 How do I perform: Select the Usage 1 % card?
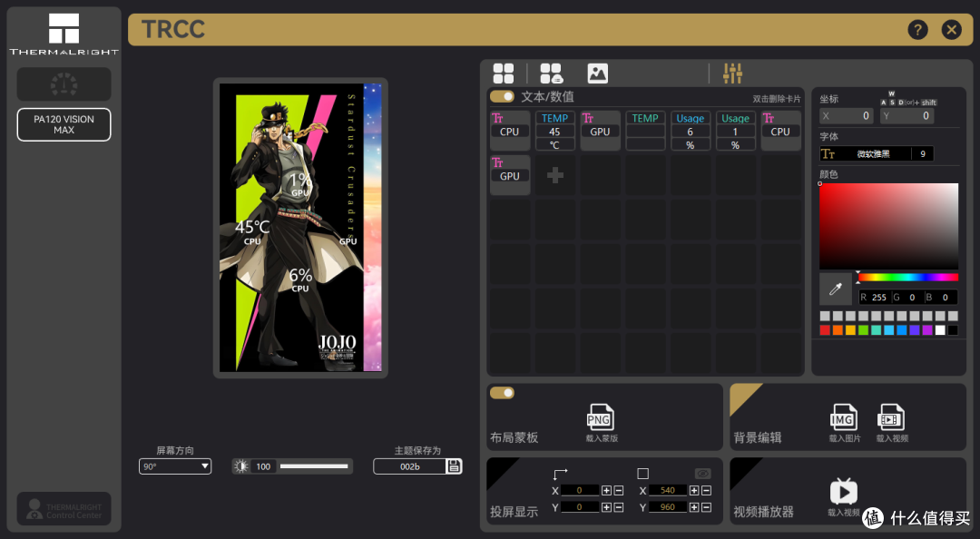(x=735, y=131)
